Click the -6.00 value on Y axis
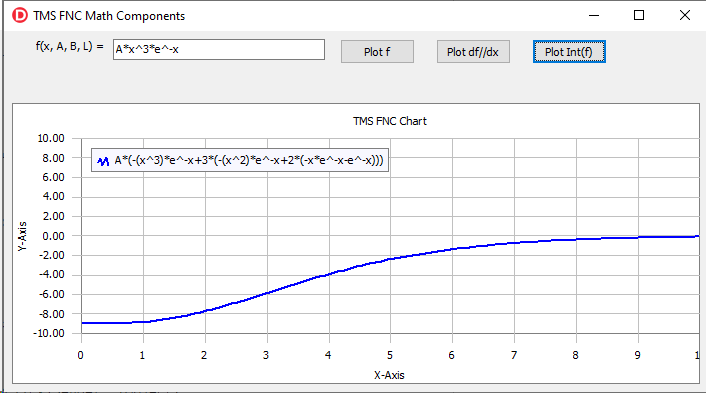Viewport: 706px width, 393px height. [52, 294]
